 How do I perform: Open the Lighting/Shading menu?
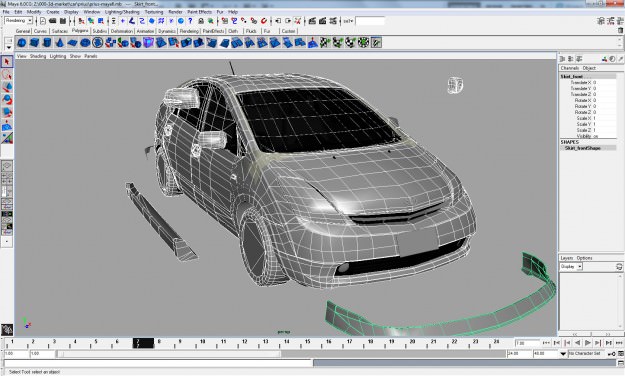coord(122,12)
